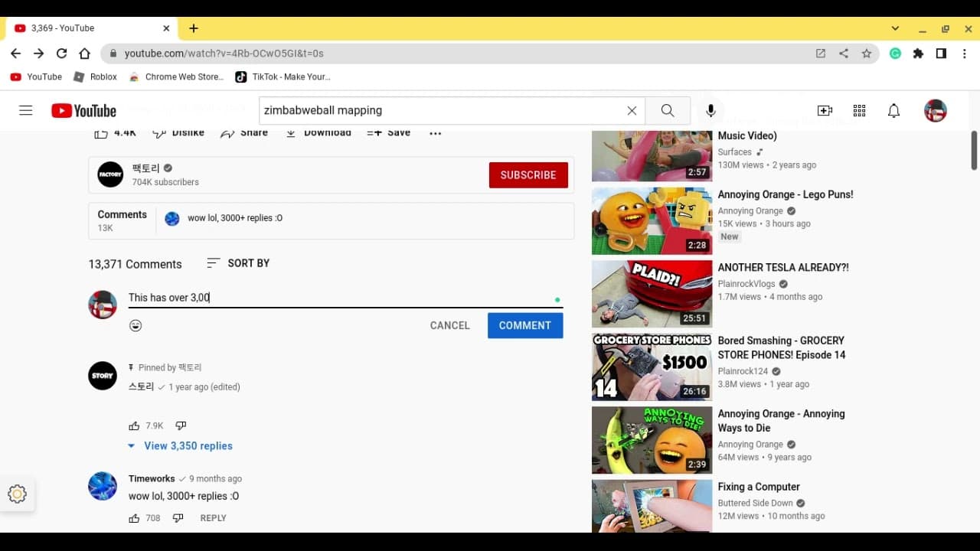Like the Timeworks comment

tap(134, 518)
